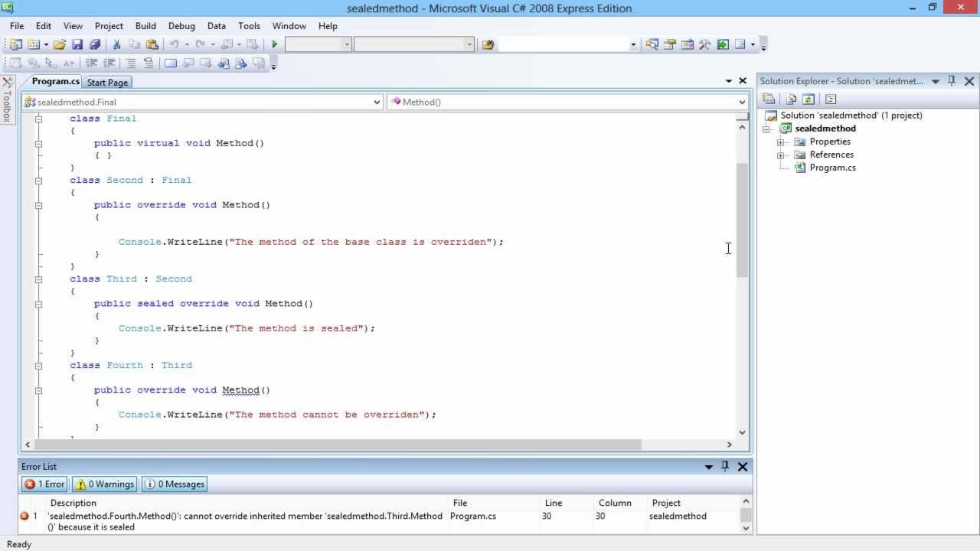Open the Toolbox wrench icon in toolbar
980x551 pixels.
coord(704,44)
